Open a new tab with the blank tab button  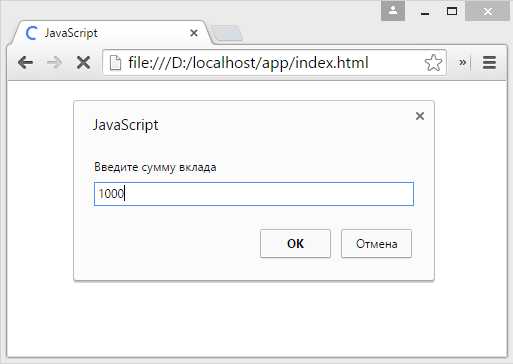[x=227, y=34]
